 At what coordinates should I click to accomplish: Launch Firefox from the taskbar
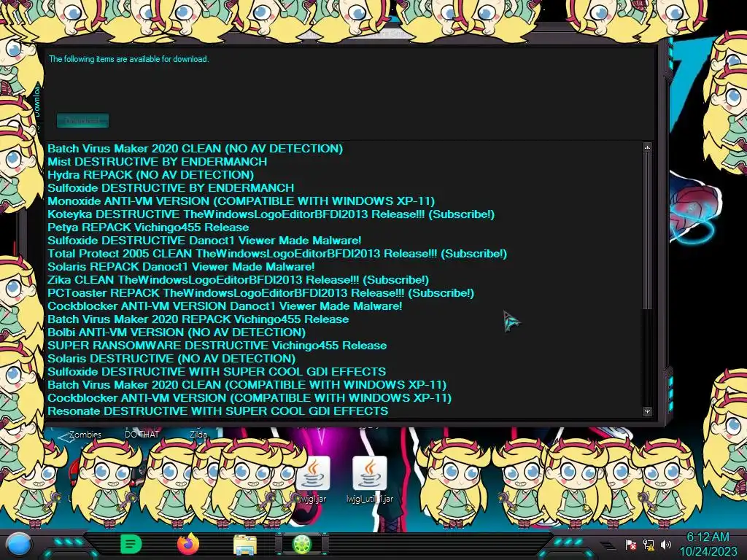(x=188, y=544)
